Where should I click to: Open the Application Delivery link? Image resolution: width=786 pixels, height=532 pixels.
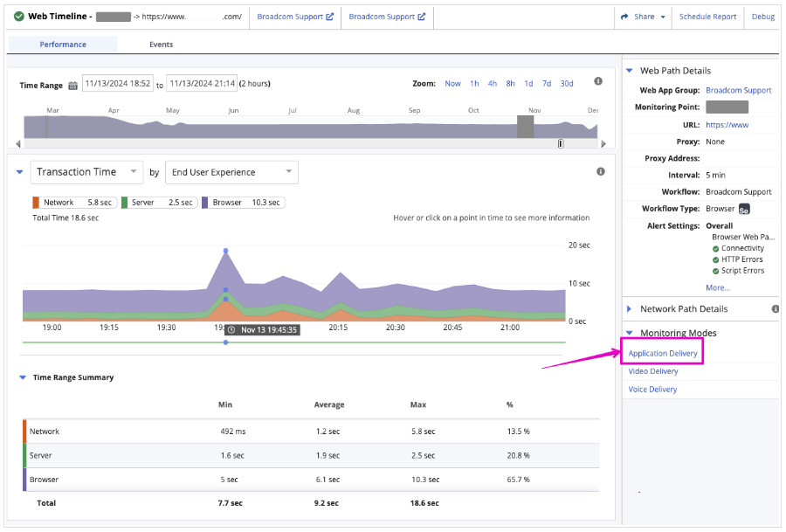coord(663,353)
